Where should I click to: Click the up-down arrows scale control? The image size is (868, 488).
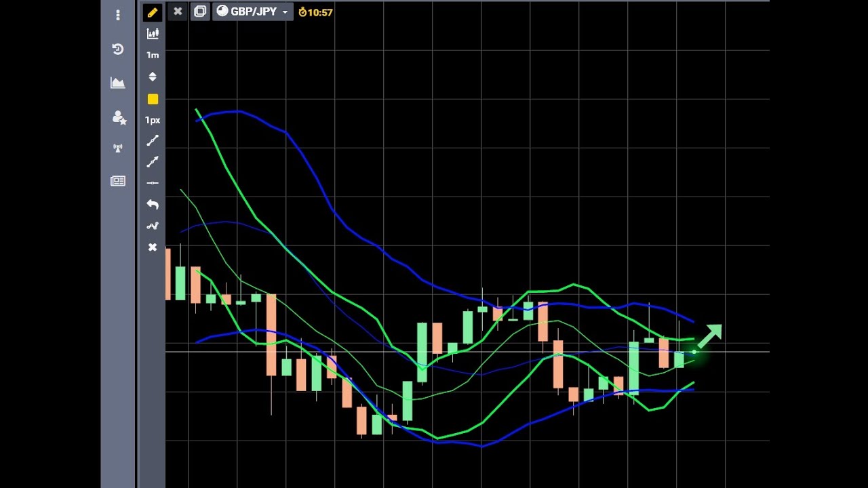click(153, 77)
